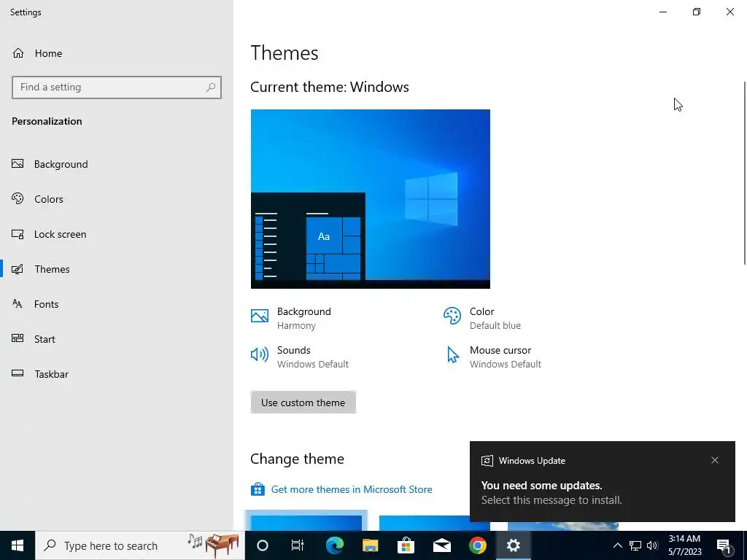Click the Background picture icon in sidebar

click(x=18, y=164)
